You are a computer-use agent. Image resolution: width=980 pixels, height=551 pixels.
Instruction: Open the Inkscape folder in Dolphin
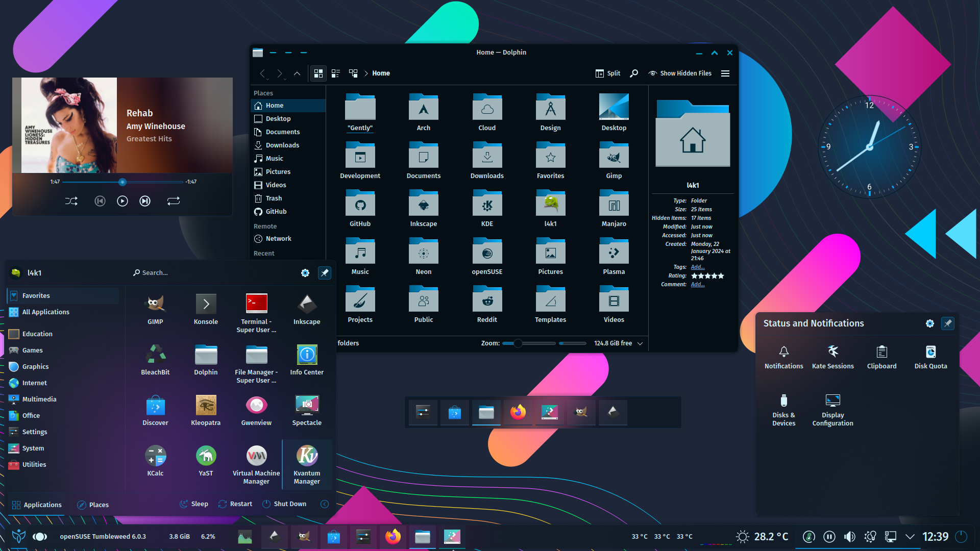point(423,209)
